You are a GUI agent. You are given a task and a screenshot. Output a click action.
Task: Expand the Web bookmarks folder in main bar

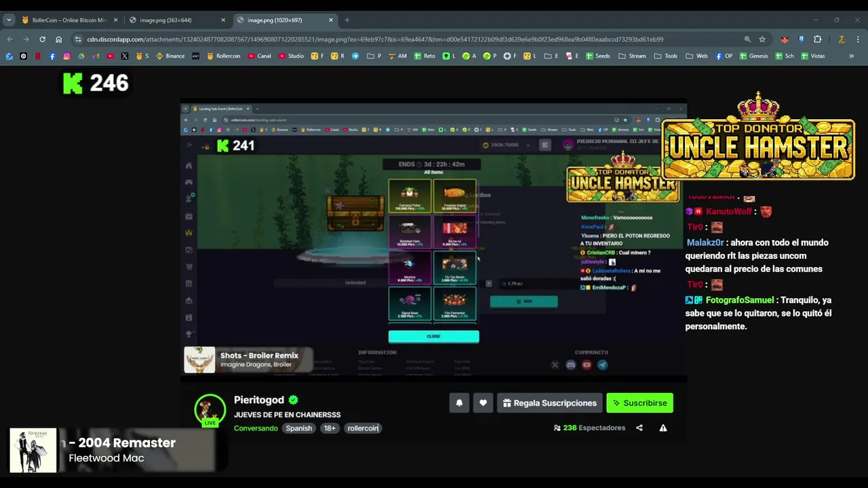696,56
